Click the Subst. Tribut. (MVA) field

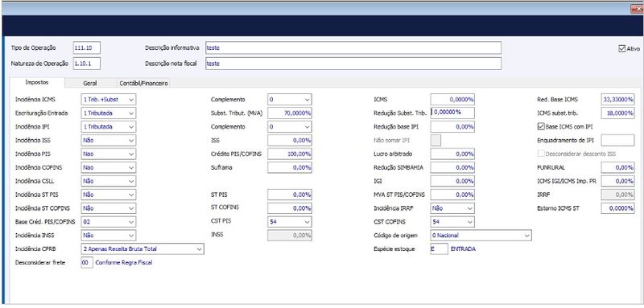(x=290, y=113)
